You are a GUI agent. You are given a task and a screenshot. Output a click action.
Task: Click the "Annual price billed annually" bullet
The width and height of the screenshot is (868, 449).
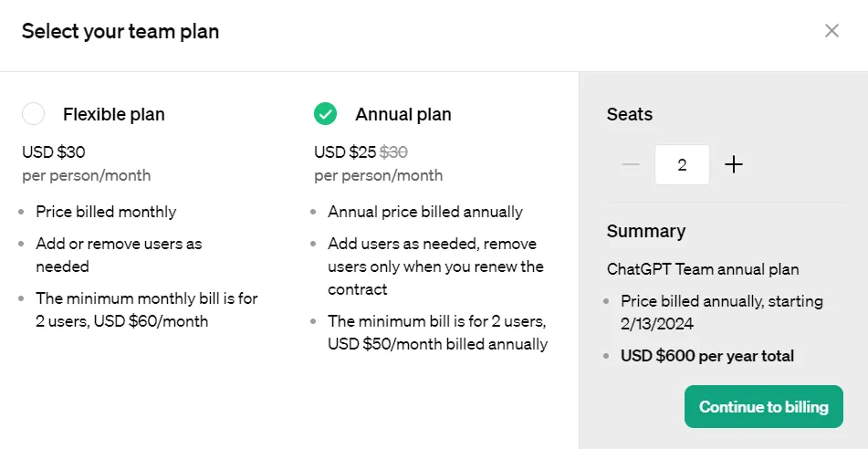(425, 212)
